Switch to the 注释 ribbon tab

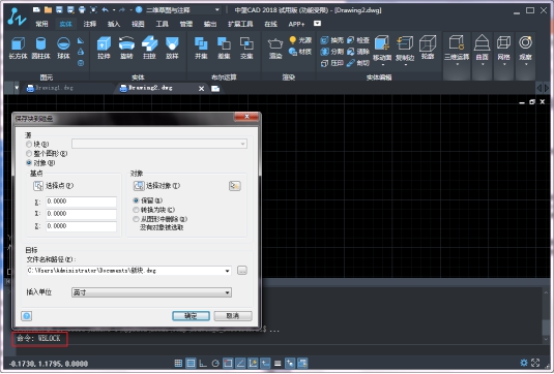[x=90, y=24]
